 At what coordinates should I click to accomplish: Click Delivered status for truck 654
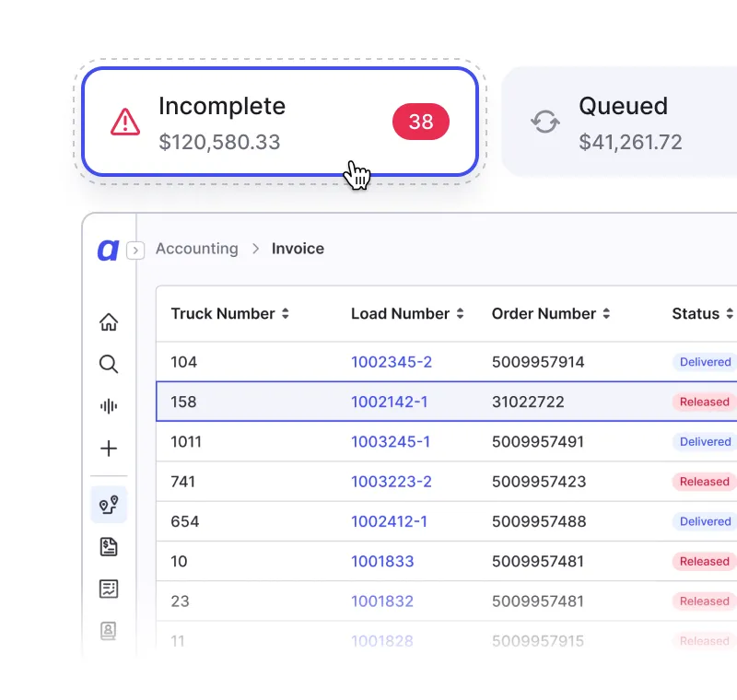point(705,521)
